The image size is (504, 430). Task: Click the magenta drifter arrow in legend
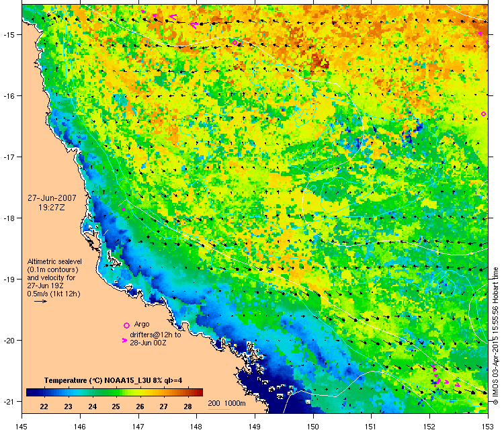[124, 341]
